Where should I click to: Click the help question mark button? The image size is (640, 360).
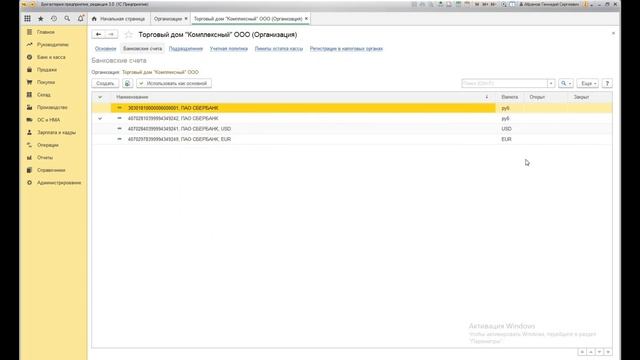coord(607,83)
